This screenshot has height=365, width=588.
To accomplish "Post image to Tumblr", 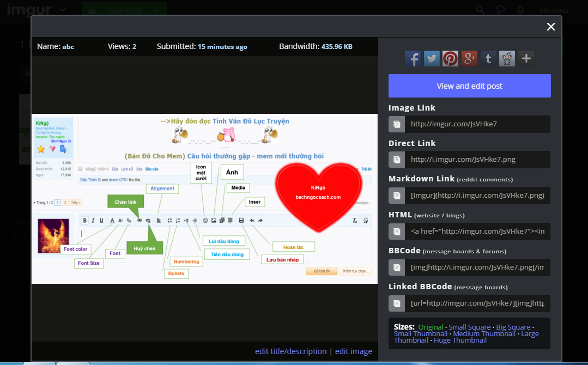I will (488, 58).
